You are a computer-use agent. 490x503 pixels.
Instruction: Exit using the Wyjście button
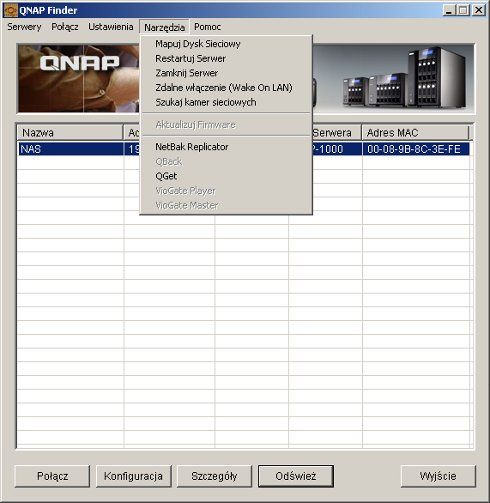pyautogui.click(x=438, y=476)
